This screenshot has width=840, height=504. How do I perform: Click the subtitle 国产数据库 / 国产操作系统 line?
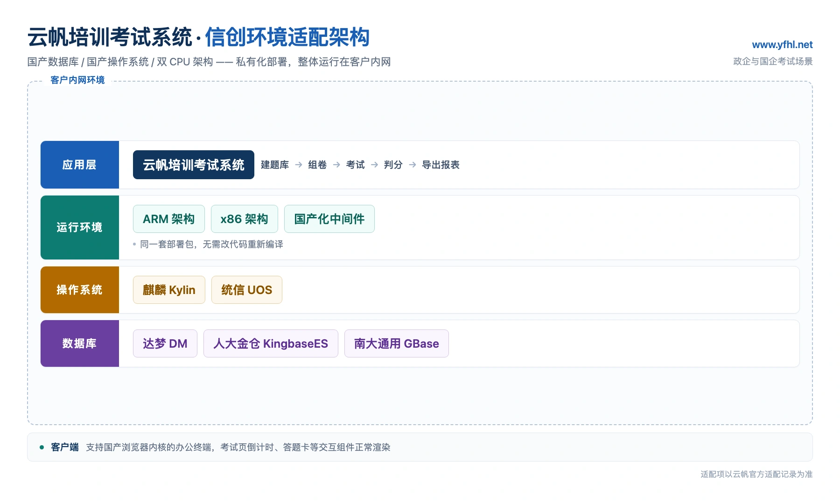coord(209,62)
